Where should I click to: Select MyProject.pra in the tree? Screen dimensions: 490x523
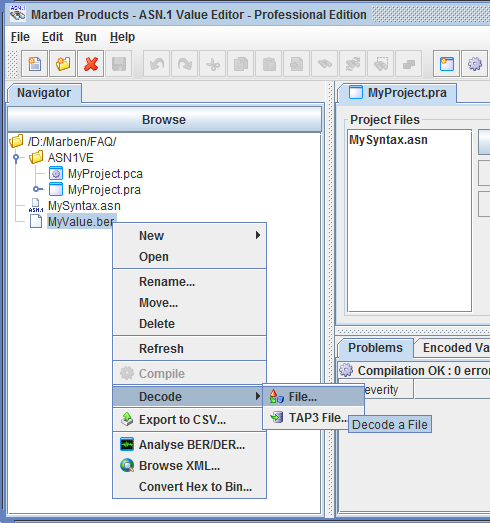coord(104,189)
